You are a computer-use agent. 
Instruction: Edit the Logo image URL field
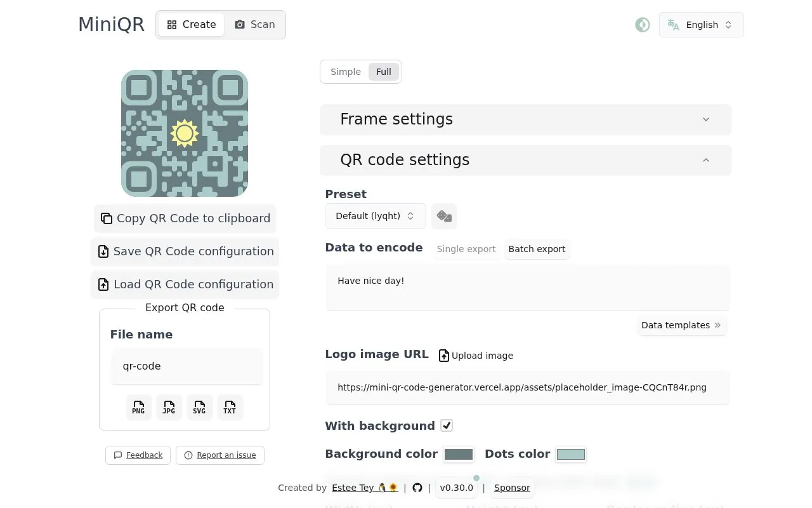(528, 387)
